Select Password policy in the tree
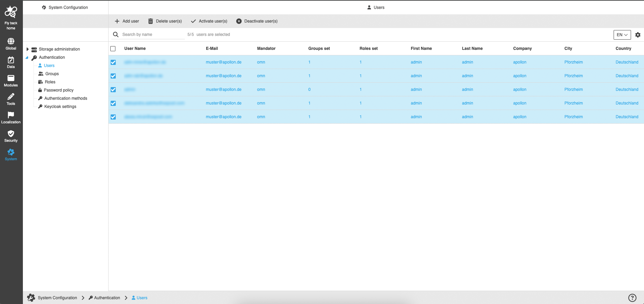 (58, 90)
